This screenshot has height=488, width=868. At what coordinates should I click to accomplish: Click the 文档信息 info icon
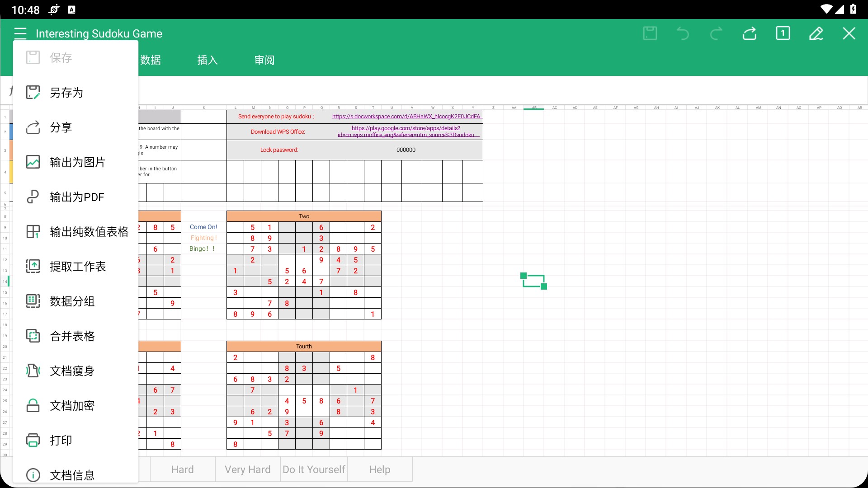[x=33, y=475]
